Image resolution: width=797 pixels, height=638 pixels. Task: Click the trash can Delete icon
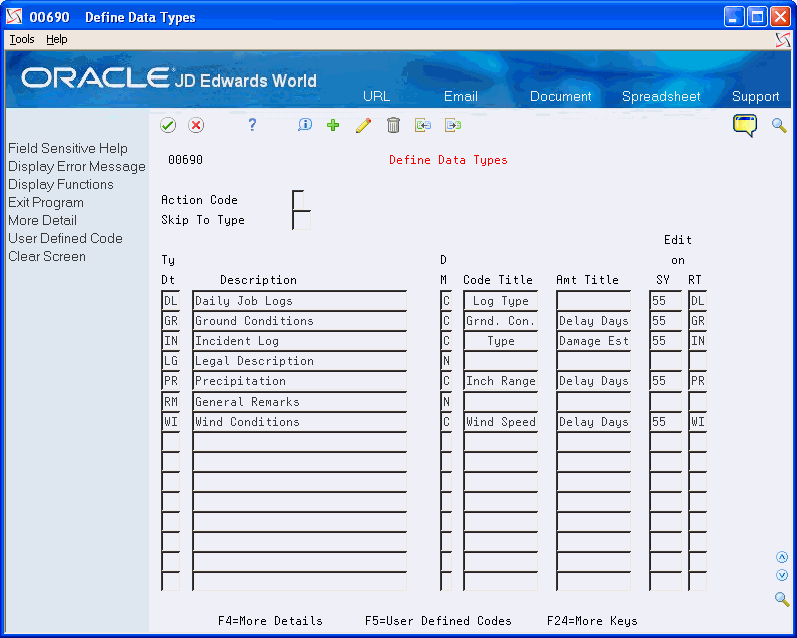393,125
